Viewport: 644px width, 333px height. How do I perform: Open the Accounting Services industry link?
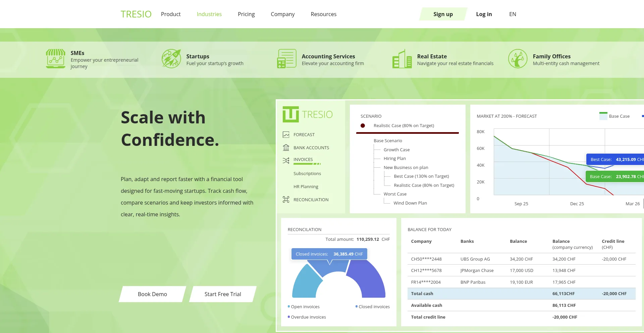pos(320,59)
